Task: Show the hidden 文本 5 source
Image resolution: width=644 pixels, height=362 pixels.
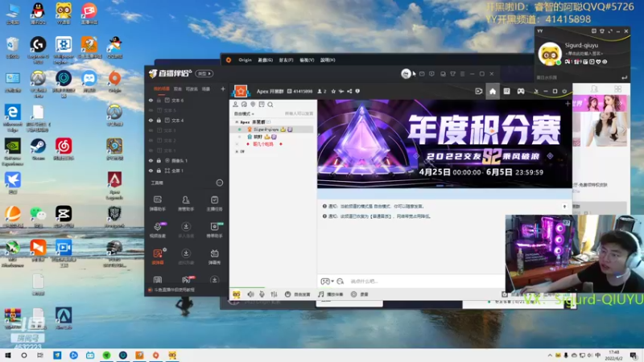Action: click(151, 110)
